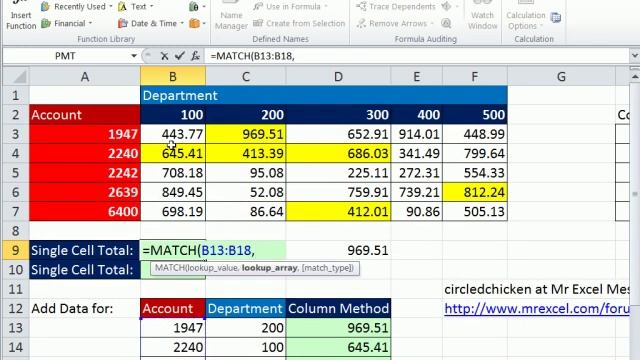Image resolution: width=640 pixels, height=360 pixels.
Task: Select column F header
Action: pos(475,76)
